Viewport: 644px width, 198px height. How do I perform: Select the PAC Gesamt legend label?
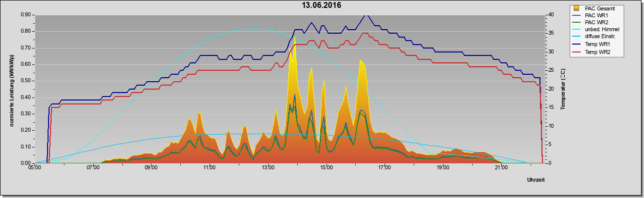[600, 8]
